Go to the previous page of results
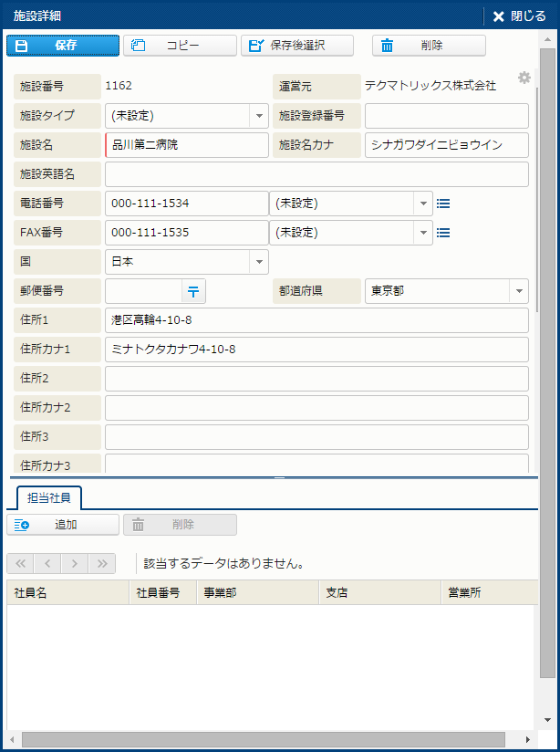The height and width of the screenshot is (752, 560). point(47,563)
